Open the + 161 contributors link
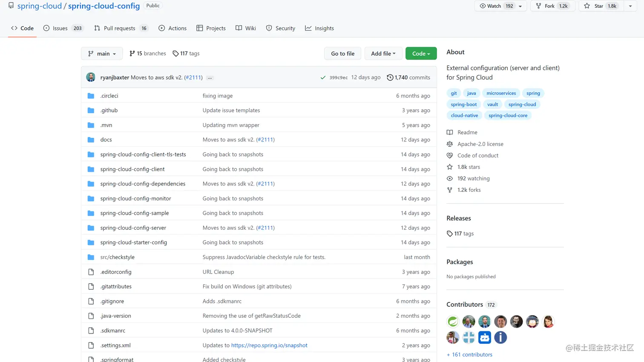This screenshot has width=644, height=362. [469, 354]
